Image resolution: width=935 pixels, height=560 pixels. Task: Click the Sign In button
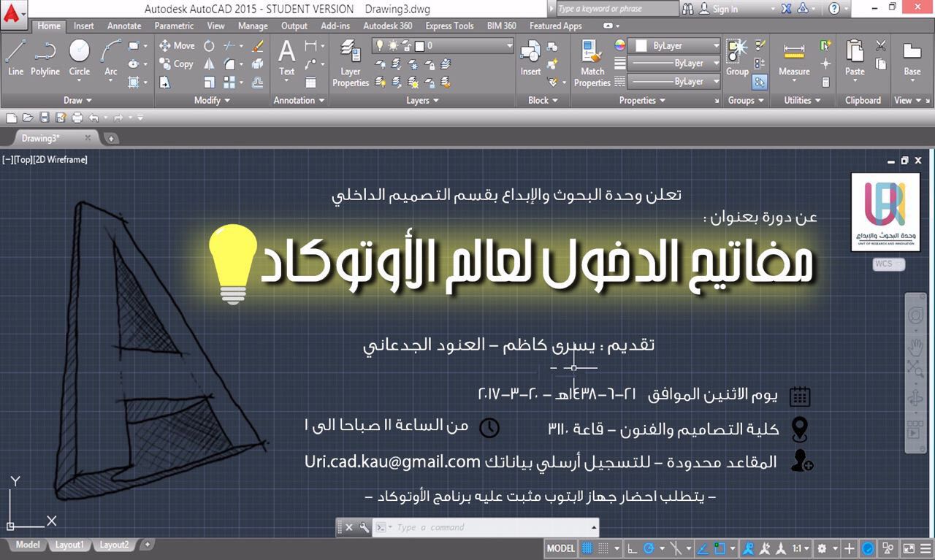pos(719,9)
